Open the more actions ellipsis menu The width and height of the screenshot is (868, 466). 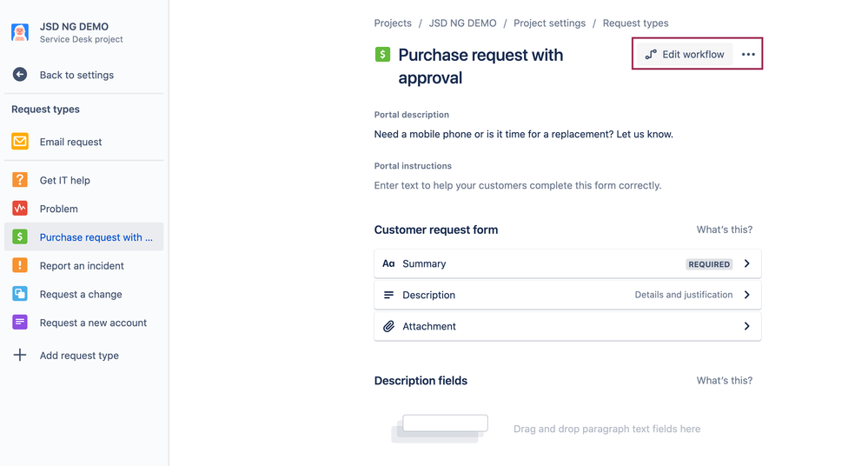pos(748,54)
